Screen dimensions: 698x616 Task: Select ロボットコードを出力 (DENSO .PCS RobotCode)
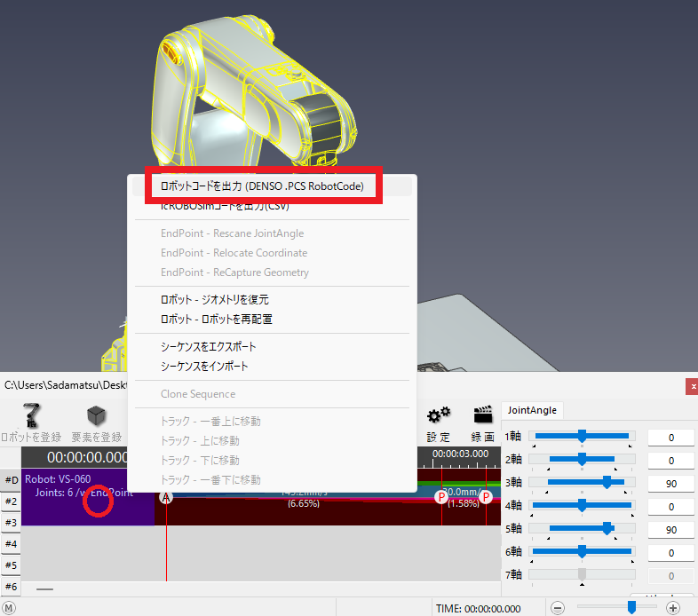pos(267,186)
